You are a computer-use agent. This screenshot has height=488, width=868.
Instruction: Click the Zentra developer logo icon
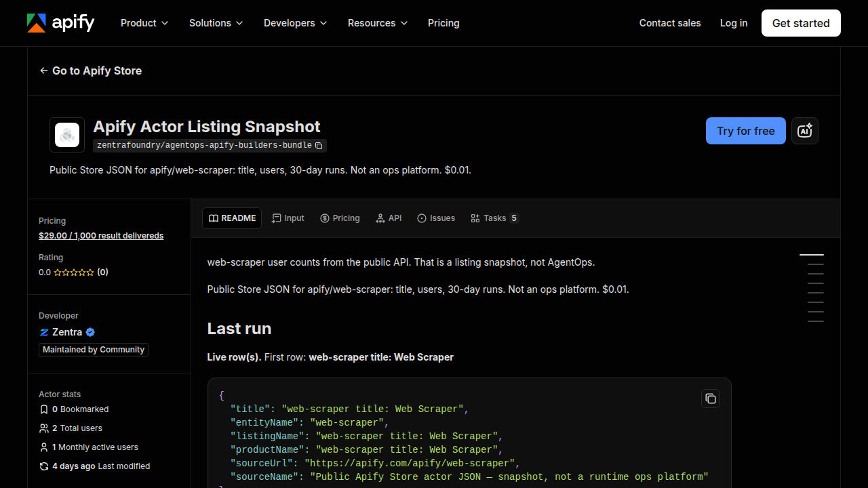44,332
